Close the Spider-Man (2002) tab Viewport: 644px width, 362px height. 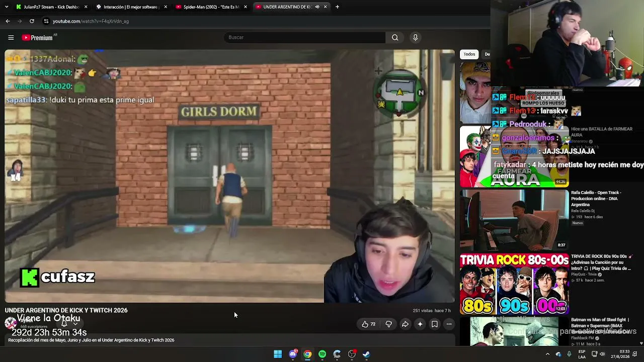246,7
